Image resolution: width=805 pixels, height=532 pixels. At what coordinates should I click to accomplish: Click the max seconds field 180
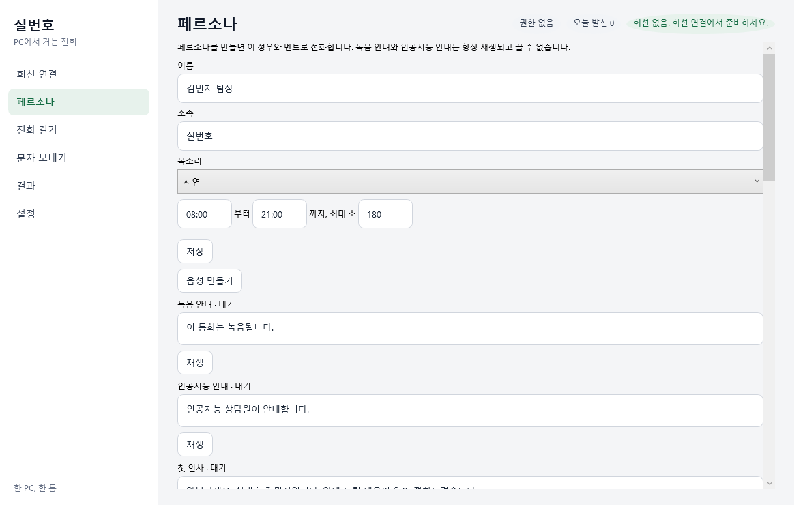pos(385,214)
